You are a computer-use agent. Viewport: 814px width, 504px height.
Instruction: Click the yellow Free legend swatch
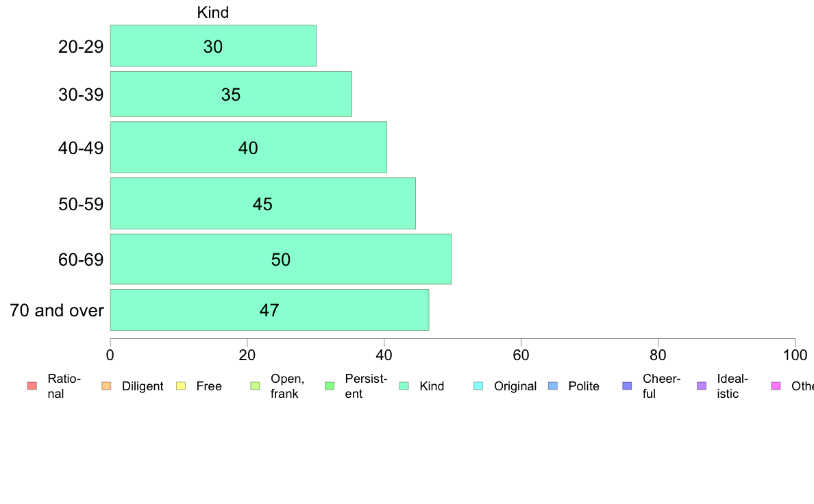(x=181, y=386)
